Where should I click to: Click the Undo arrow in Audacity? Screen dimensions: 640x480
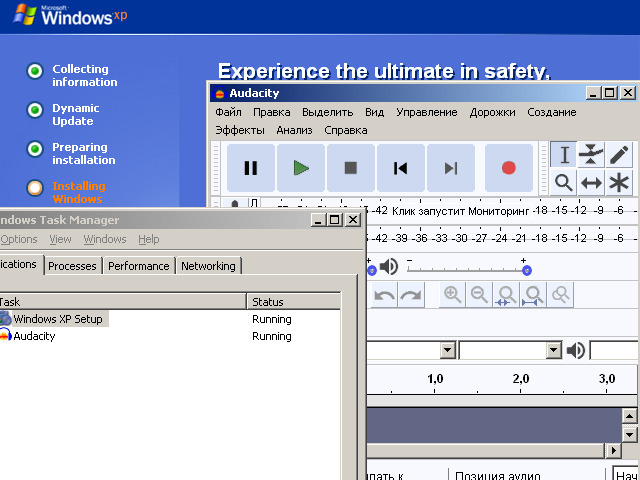(384, 295)
